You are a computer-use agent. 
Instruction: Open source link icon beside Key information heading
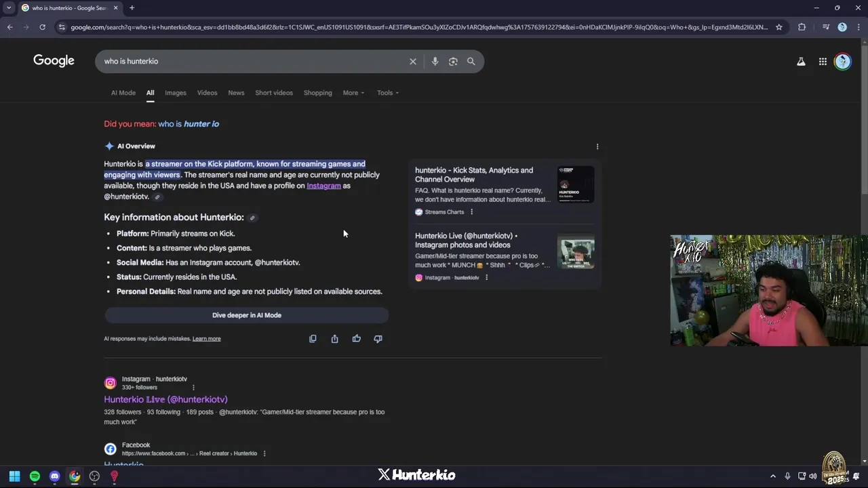click(252, 218)
